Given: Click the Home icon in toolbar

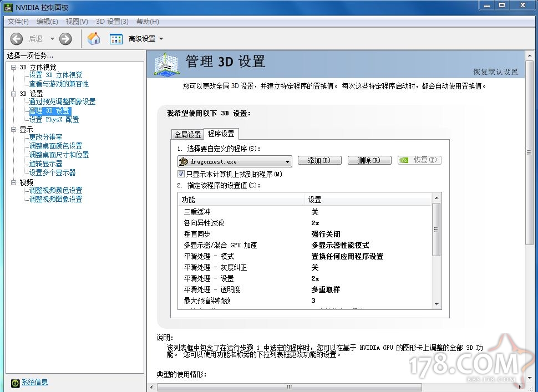Looking at the screenshot, I should [94, 39].
